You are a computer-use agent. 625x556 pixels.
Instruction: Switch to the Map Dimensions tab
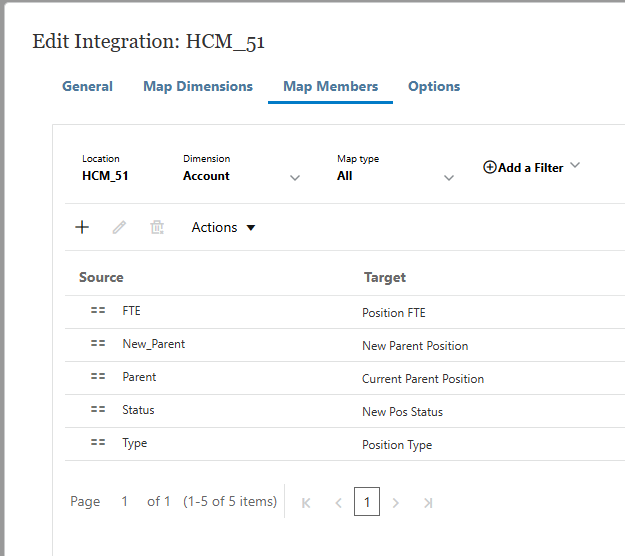[x=198, y=86]
